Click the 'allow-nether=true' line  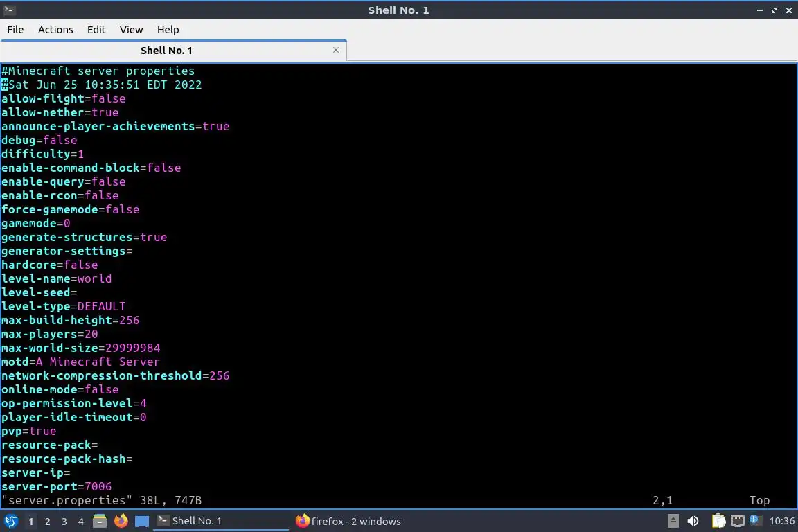[60, 112]
